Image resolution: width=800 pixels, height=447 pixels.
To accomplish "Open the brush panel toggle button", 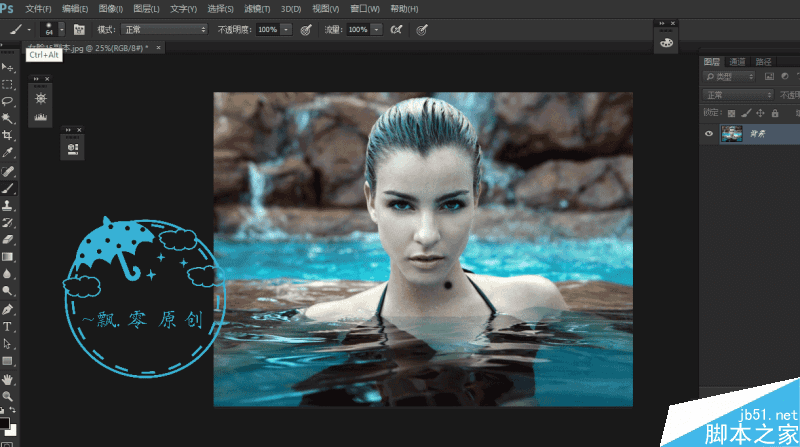I will coord(79,30).
